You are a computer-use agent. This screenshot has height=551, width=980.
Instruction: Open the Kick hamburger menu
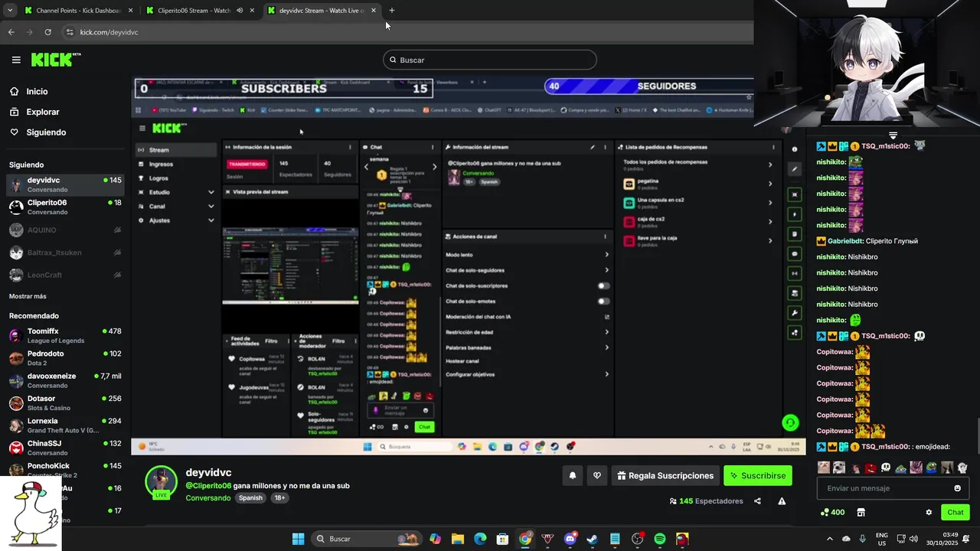pos(16,60)
